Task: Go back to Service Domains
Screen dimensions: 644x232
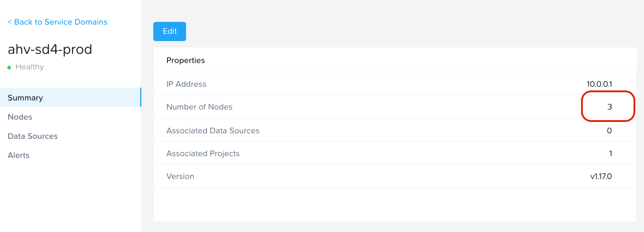Action: [57, 22]
